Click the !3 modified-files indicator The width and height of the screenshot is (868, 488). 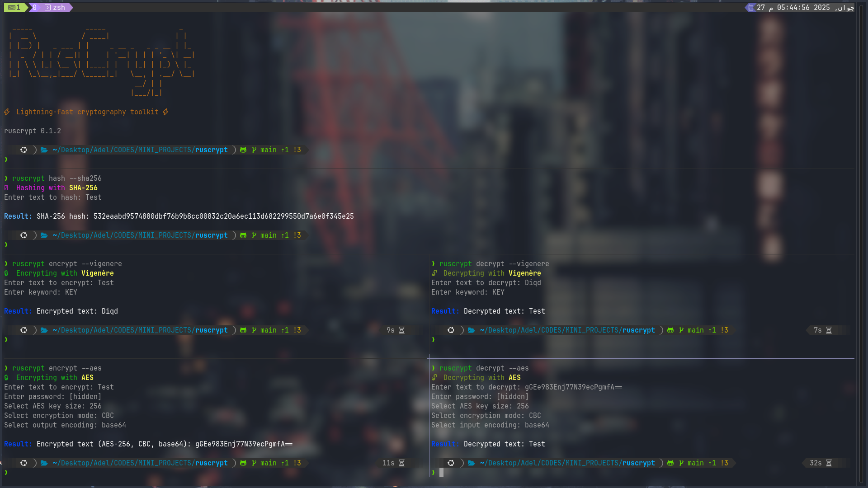click(x=297, y=150)
